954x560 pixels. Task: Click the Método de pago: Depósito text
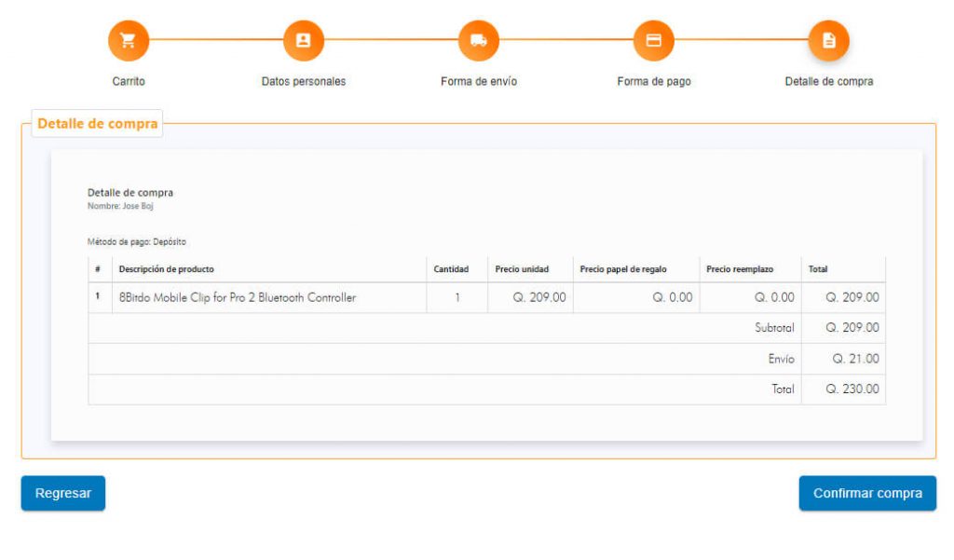tap(137, 241)
